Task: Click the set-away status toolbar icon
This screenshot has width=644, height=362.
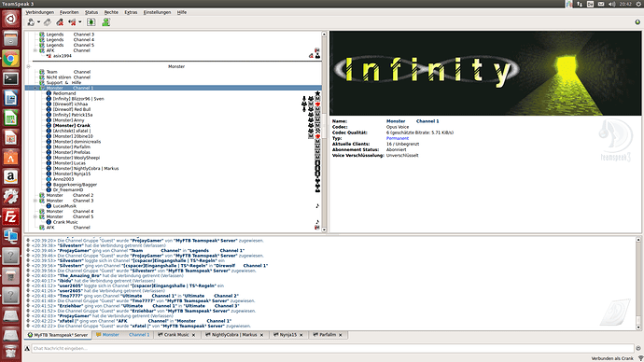Action: [x=31, y=22]
